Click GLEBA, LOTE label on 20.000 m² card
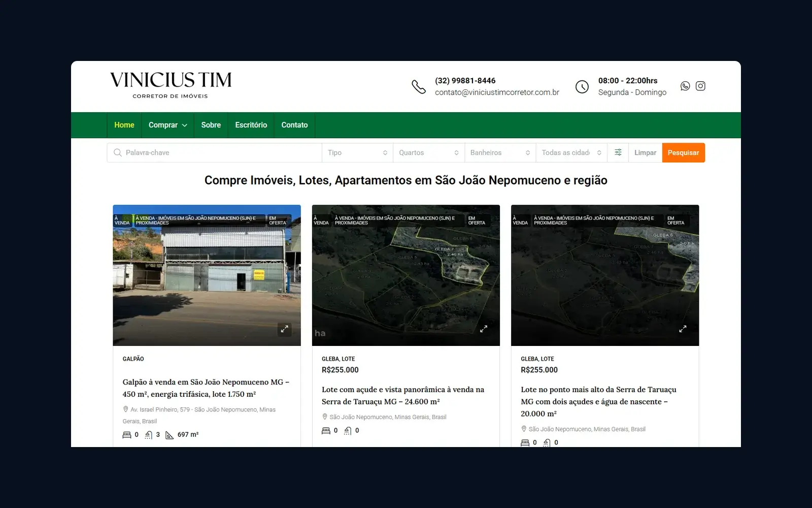 coord(537,359)
